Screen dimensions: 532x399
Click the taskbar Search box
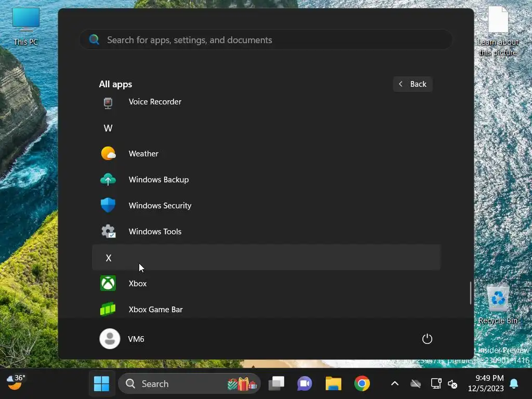pos(189,384)
